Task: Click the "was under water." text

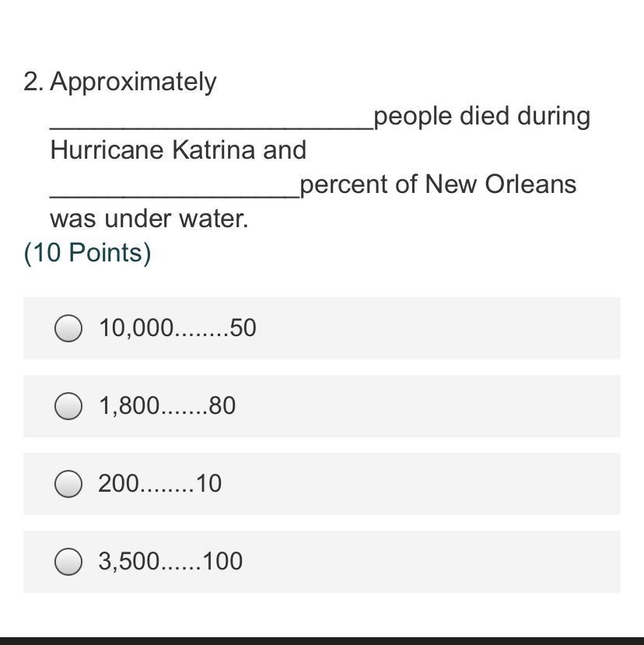Action: [x=149, y=219]
